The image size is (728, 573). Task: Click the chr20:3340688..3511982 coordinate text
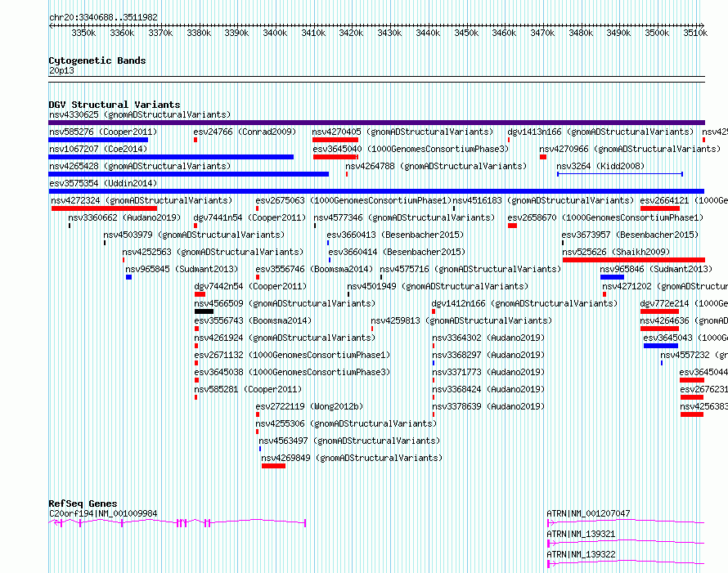pyautogui.click(x=103, y=18)
